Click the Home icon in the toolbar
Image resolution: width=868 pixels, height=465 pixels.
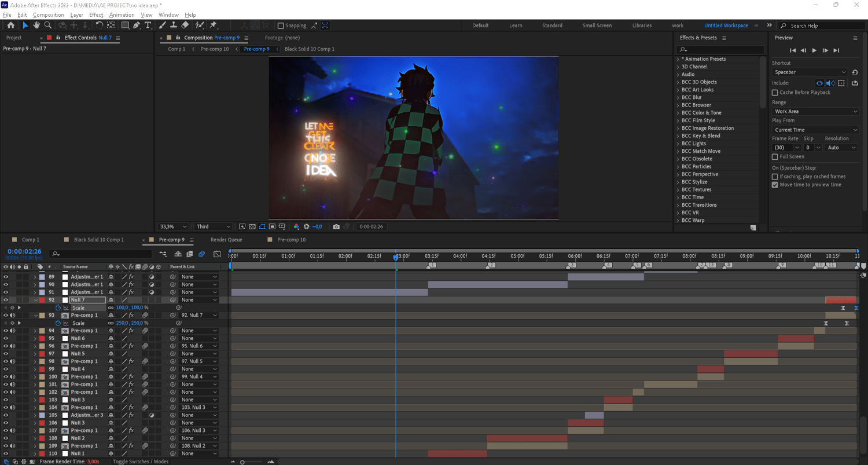coord(10,25)
